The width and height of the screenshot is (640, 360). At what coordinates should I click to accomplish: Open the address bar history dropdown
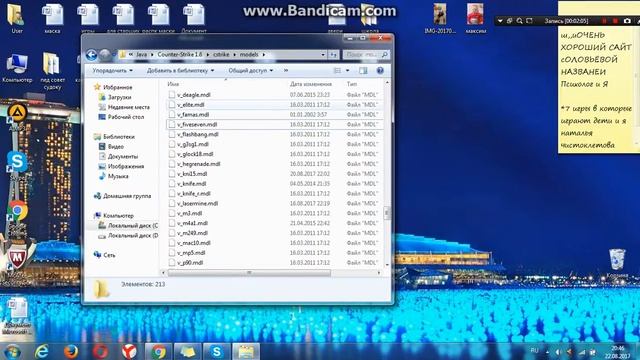coord(323,54)
